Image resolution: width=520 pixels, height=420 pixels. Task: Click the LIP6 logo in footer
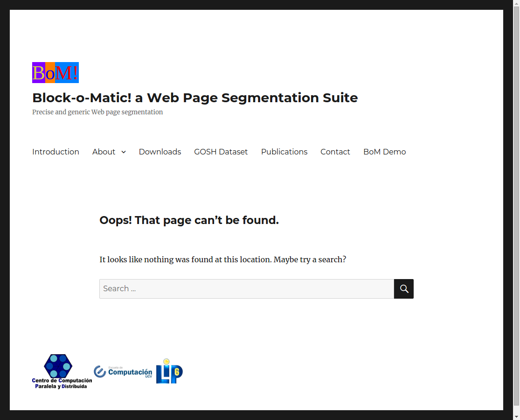pyautogui.click(x=169, y=371)
